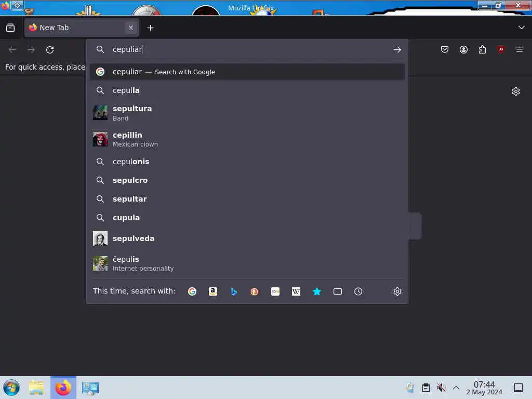Click the Go arrow in the address bar
Image resolution: width=532 pixels, height=399 pixels.
point(397,49)
